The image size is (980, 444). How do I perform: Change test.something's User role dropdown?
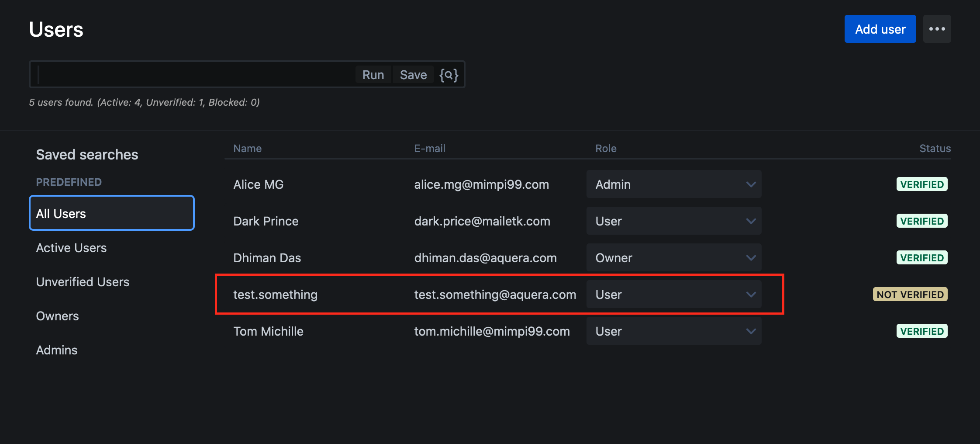tap(674, 294)
